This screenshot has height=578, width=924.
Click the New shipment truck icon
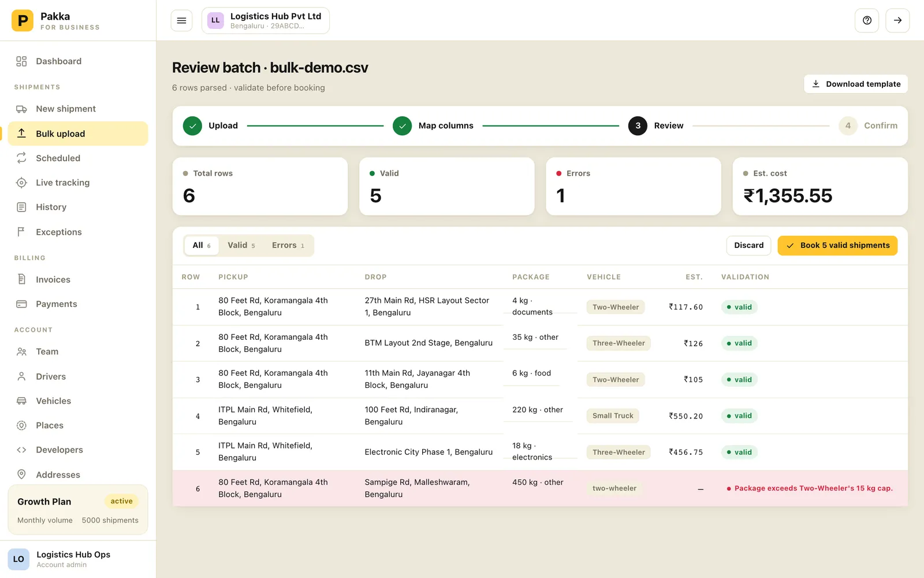[x=21, y=109]
